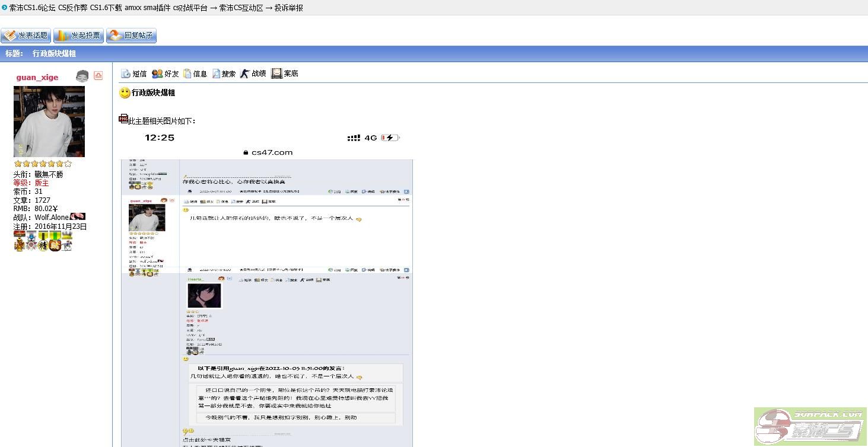Viewport: 868px width, 447px height.
Task: Click the gray offline status face icon
Action: (82, 76)
